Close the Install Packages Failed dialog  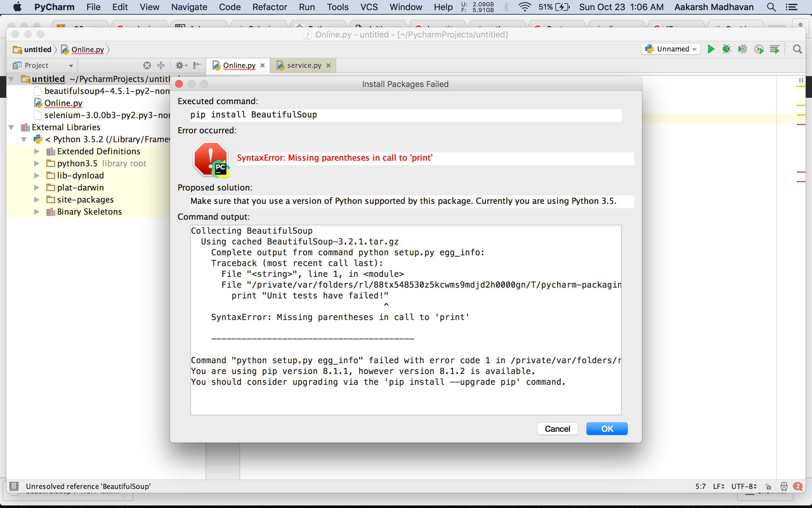179,84
